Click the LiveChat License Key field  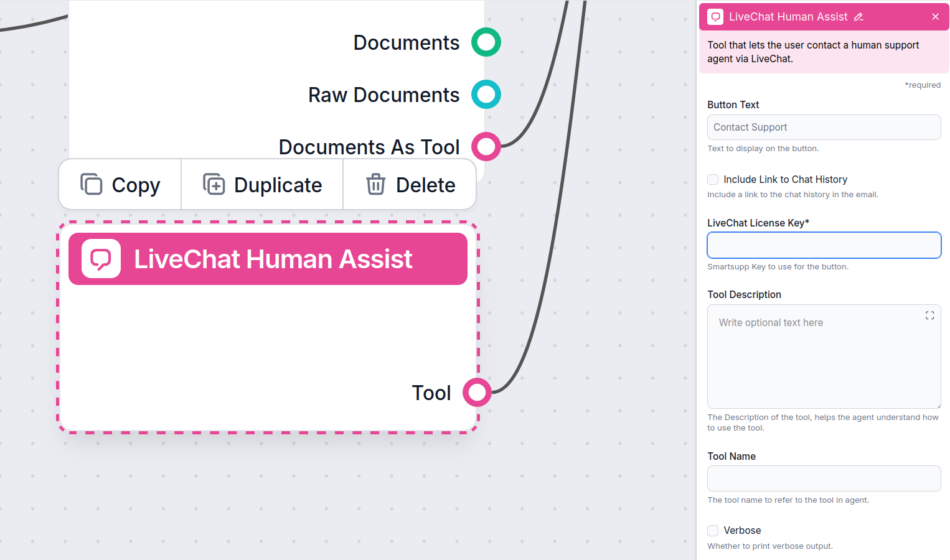coord(824,245)
